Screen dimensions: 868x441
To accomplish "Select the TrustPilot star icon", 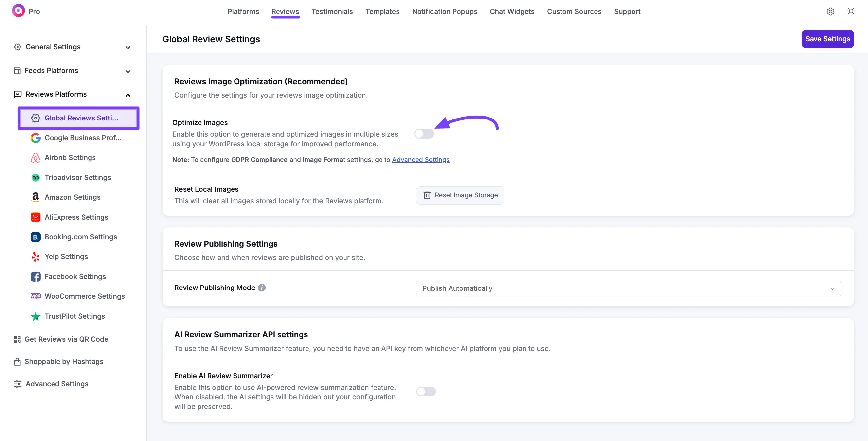I will pos(35,316).
